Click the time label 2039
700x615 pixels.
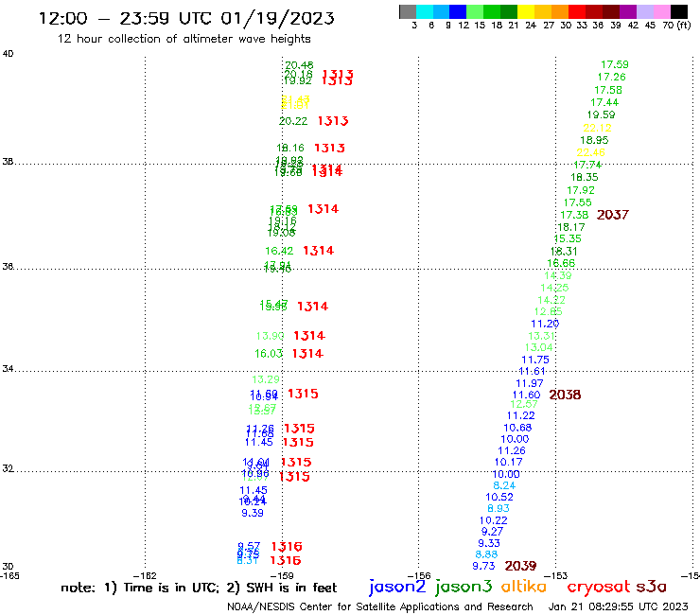[x=520, y=566]
